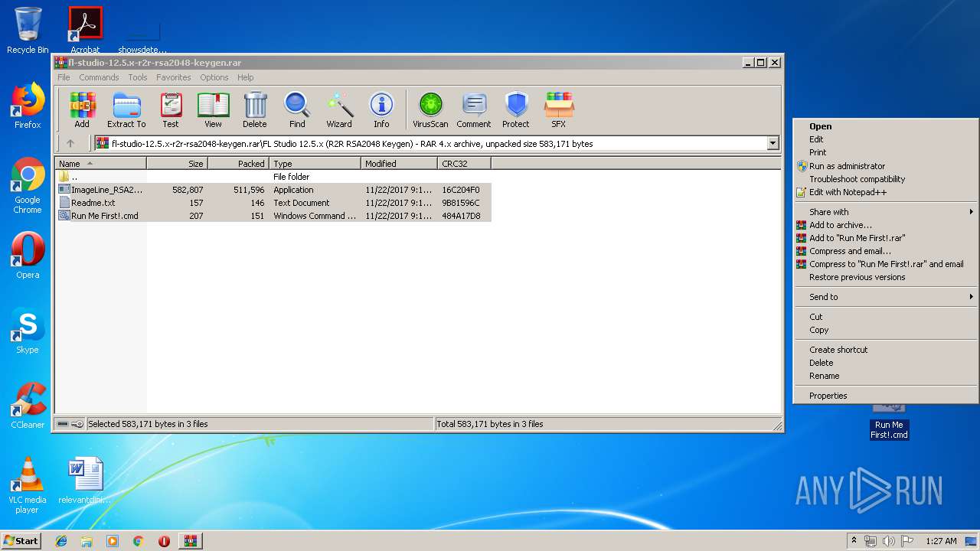Click Internet Explorer in the taskbar
This screenshot has height=551, width=980.
[61, 541]
